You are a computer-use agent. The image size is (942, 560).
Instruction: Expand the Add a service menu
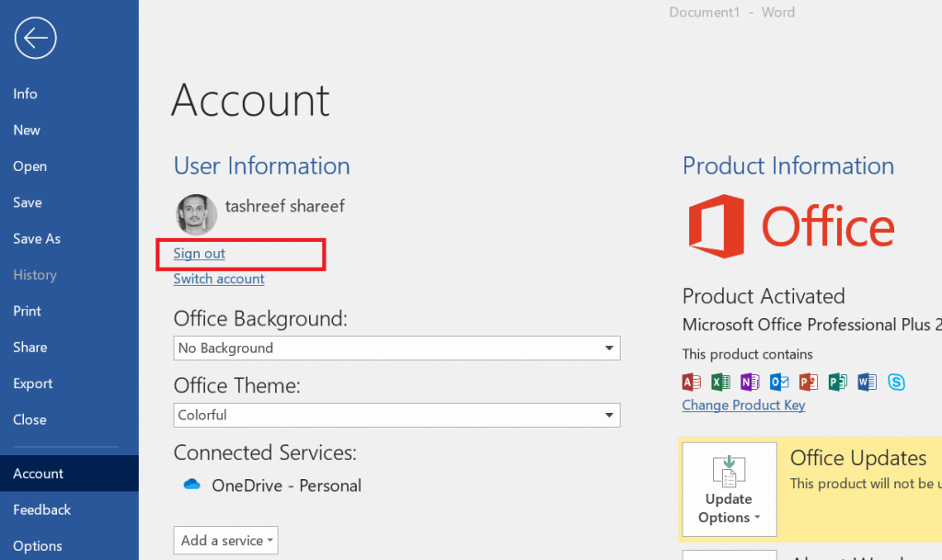coord(226,540)
